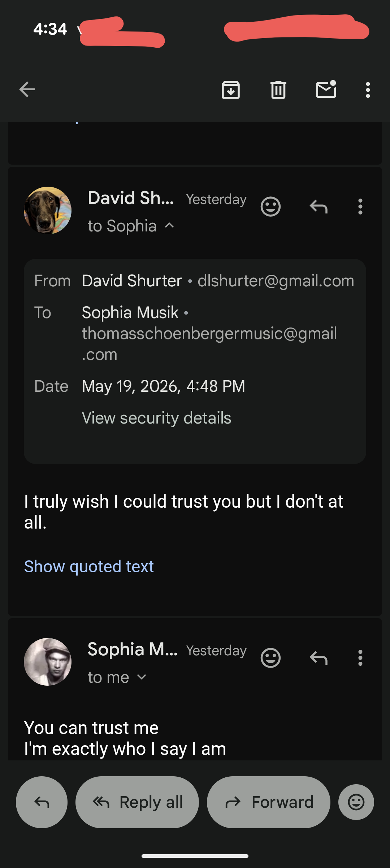The image size is (390, 868).
Task: Open the View security details link
Action: 156,418
